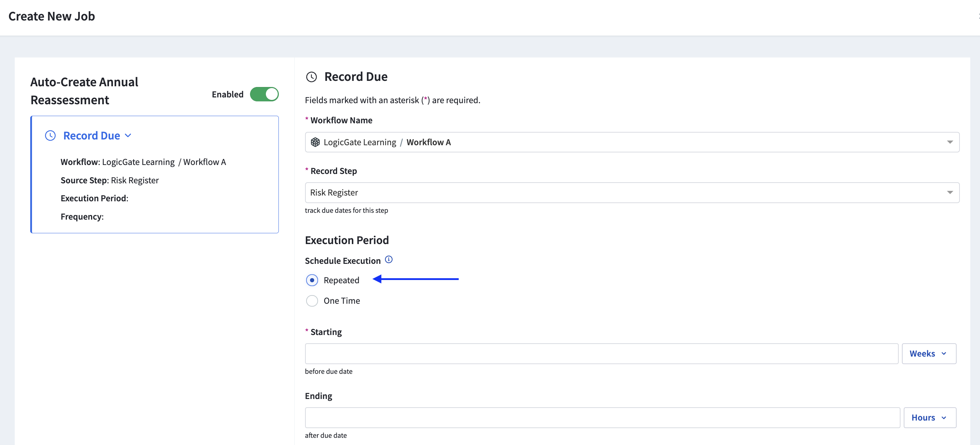This screenshot has width=980, height=445.
Task: Click the Workflow Name dropdown arrow
Action: [x=949, y=142]
